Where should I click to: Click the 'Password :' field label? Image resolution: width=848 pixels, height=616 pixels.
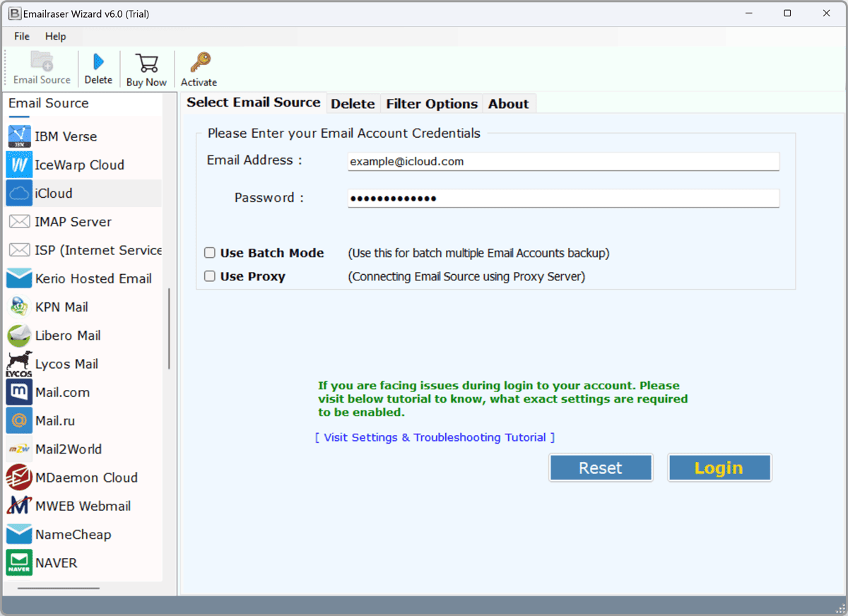269,198
